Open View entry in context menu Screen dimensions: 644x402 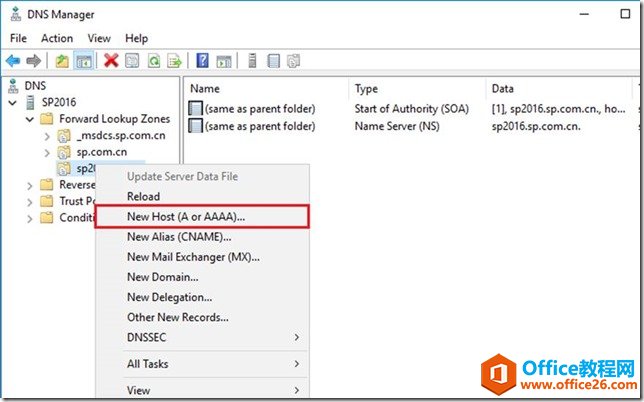click(202, 390)
